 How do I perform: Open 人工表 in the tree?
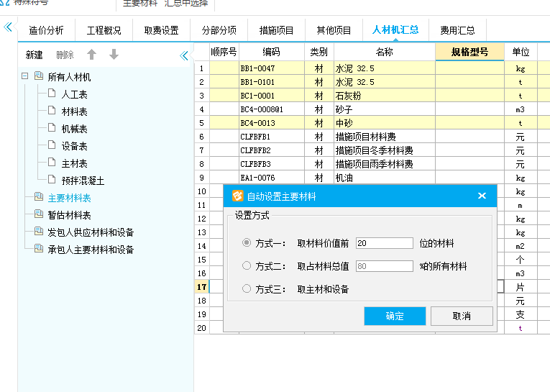tap(74, 94)
